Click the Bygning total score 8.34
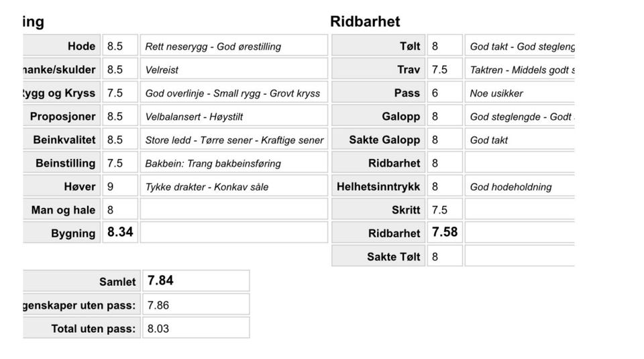The width and height of the screenshot is (644, 359). coord(120,233)
